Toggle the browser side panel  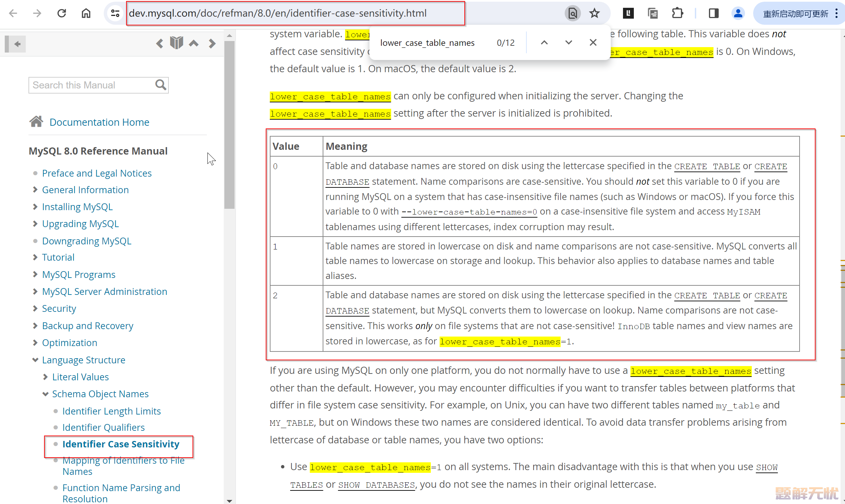713,13
